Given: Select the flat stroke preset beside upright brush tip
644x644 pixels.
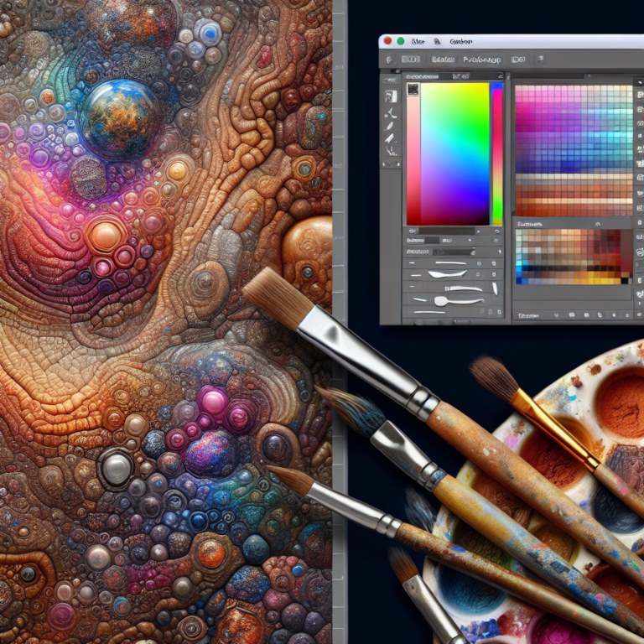Looking at the screenshot, I should [464, 288].
